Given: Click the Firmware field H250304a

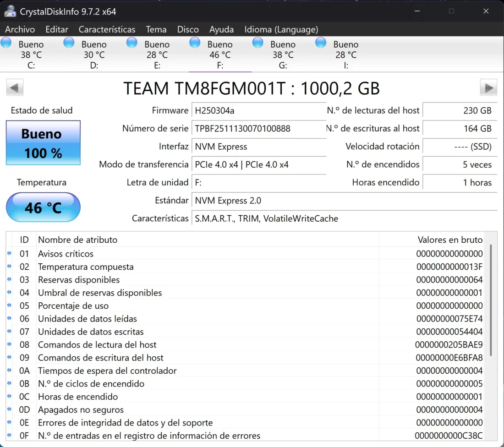Looking at the screenshot, I should tap(259, 110).
